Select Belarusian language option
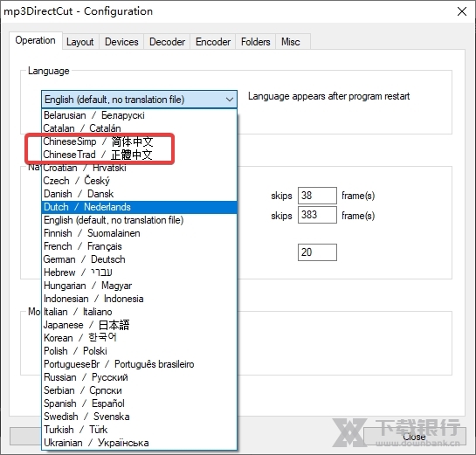This screenshot has width=476, height=455. tap(139, 115)
